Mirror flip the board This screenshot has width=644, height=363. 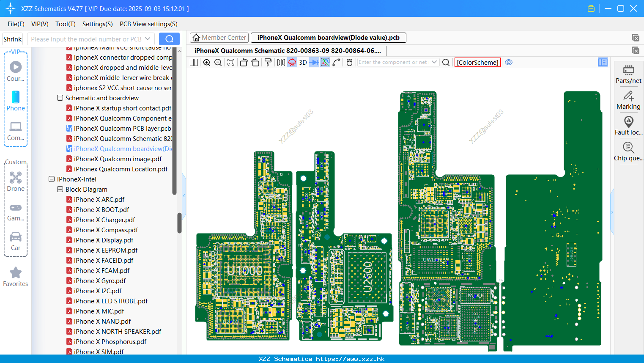(x=281, y=63)
